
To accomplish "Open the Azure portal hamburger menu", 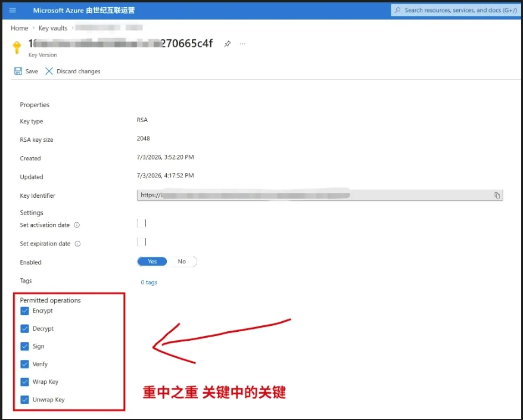I will click(x=13, y=10).
